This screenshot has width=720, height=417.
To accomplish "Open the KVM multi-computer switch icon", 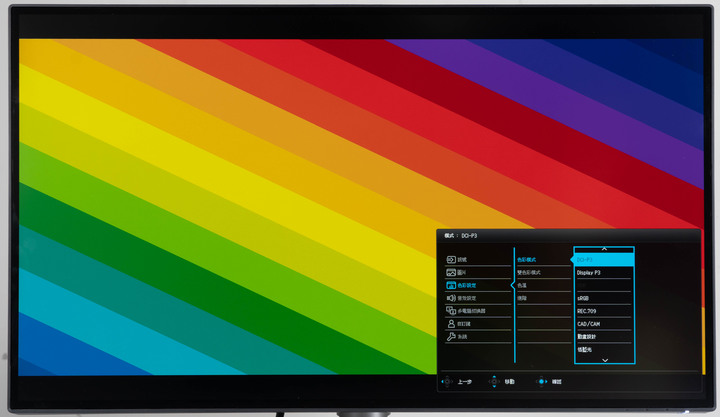I will 451,311.
